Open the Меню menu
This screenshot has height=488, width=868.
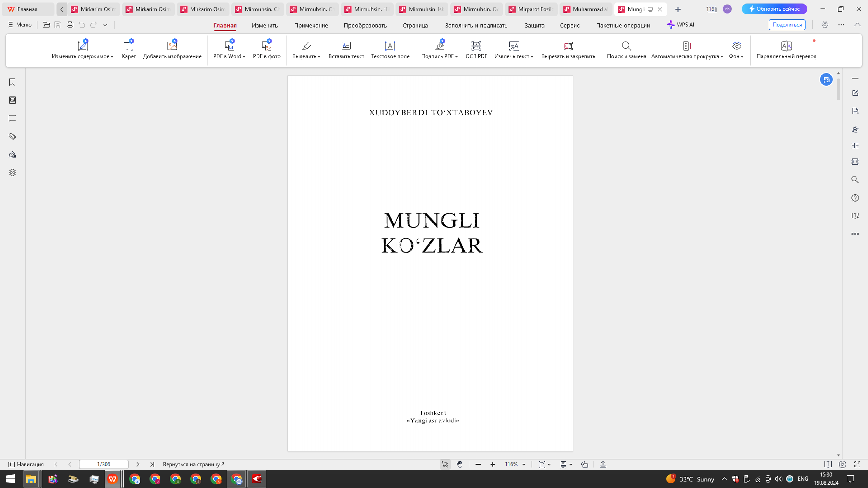(19, 25)
